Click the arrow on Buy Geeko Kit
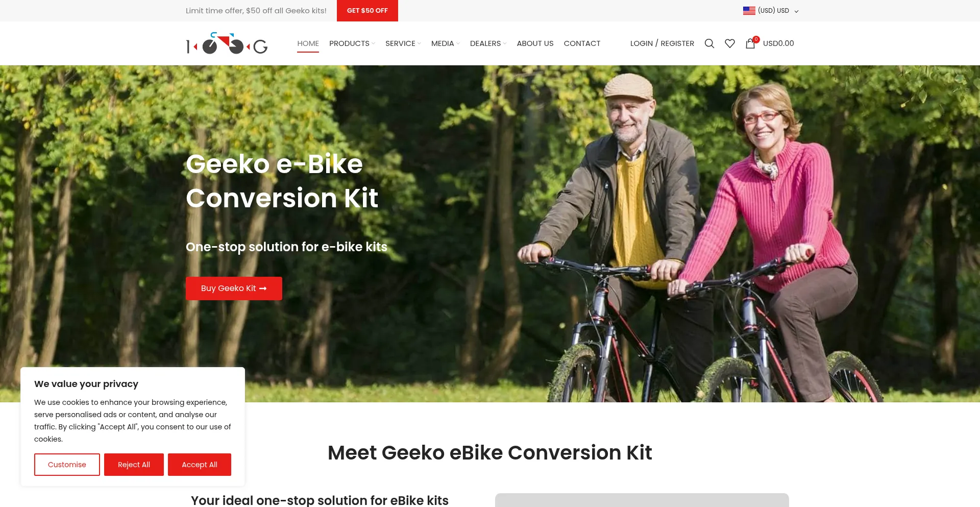This screenshot has height=507, width=980. 263,288
